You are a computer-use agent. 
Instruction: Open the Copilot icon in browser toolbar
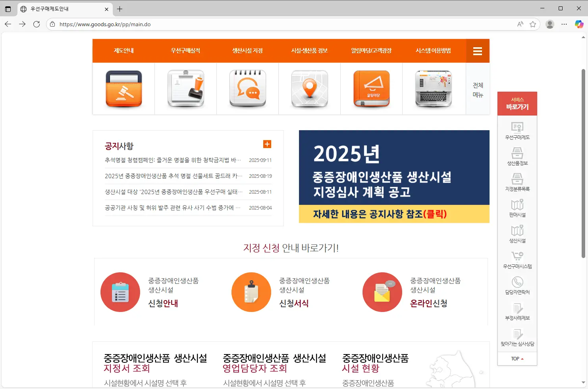pos(579,24)
